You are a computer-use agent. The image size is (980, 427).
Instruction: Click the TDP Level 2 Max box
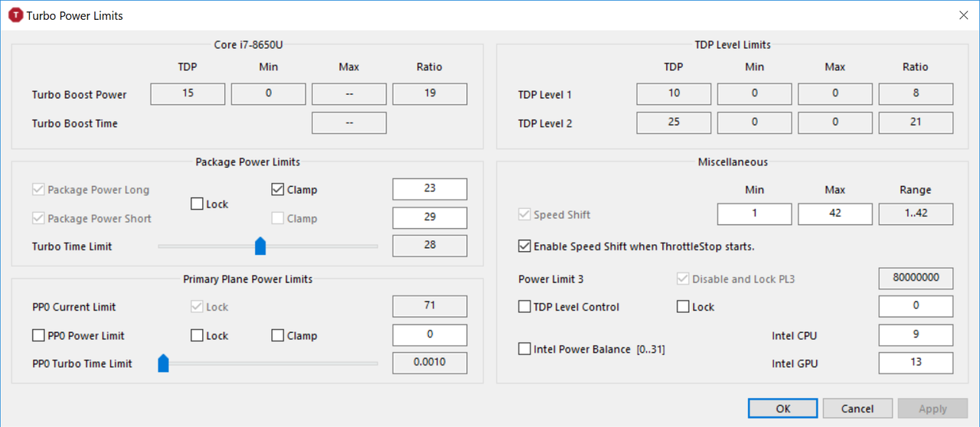pyautogui.click(x=835, y=122)
